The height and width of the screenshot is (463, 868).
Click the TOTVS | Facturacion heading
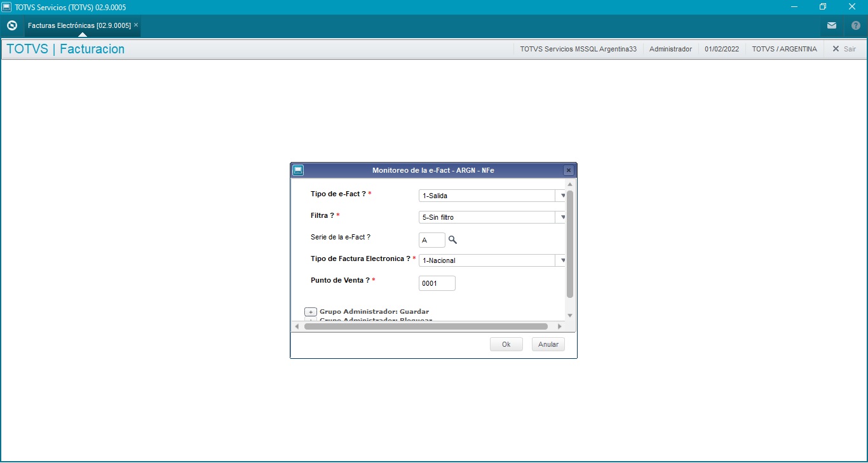point(65,49)
